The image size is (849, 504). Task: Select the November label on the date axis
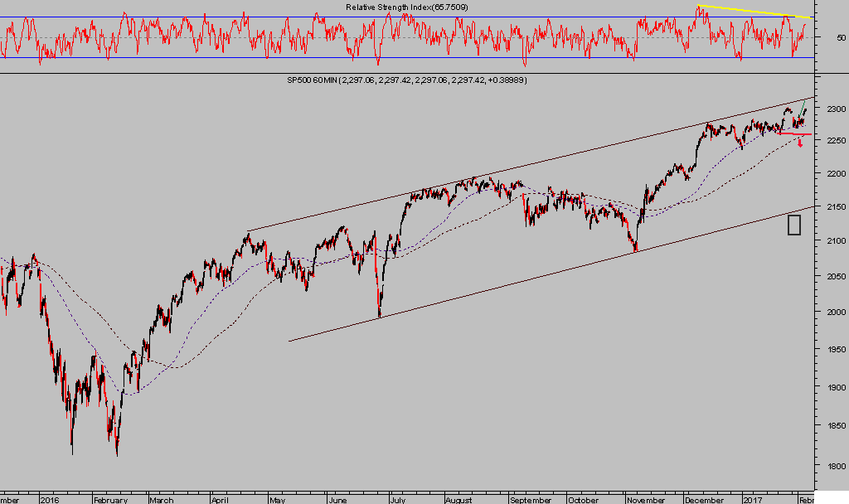click(644, 500)
